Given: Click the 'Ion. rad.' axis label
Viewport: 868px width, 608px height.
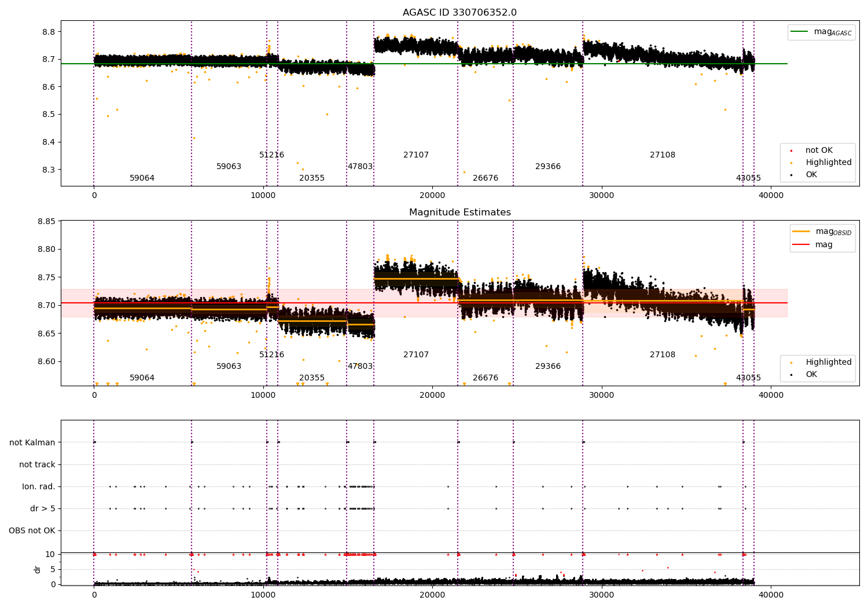Looking at the screenshot, I should (x=39, y=486).
